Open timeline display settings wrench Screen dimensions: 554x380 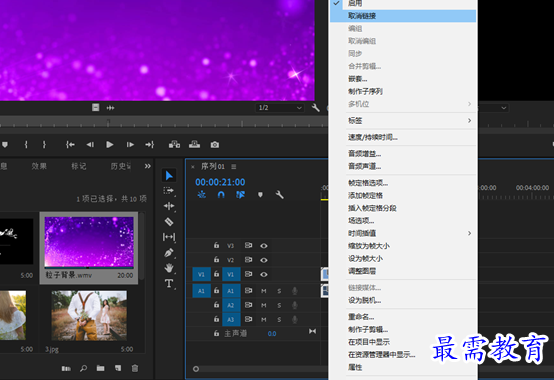coord(279,195)
